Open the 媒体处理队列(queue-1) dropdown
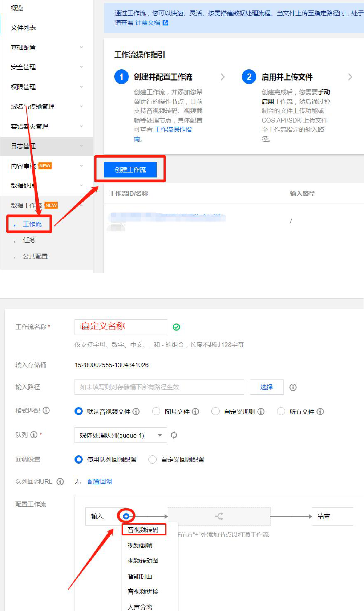 point(121,435)
